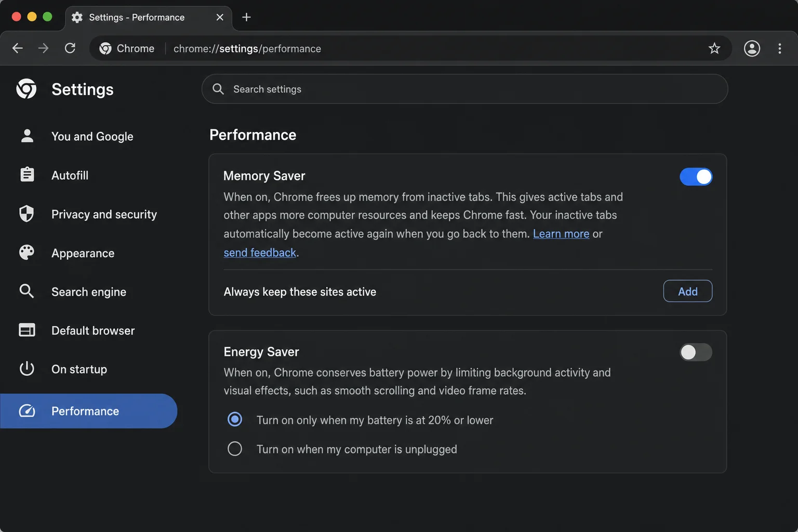Click the Settings heading text

[x=83, y=89]
